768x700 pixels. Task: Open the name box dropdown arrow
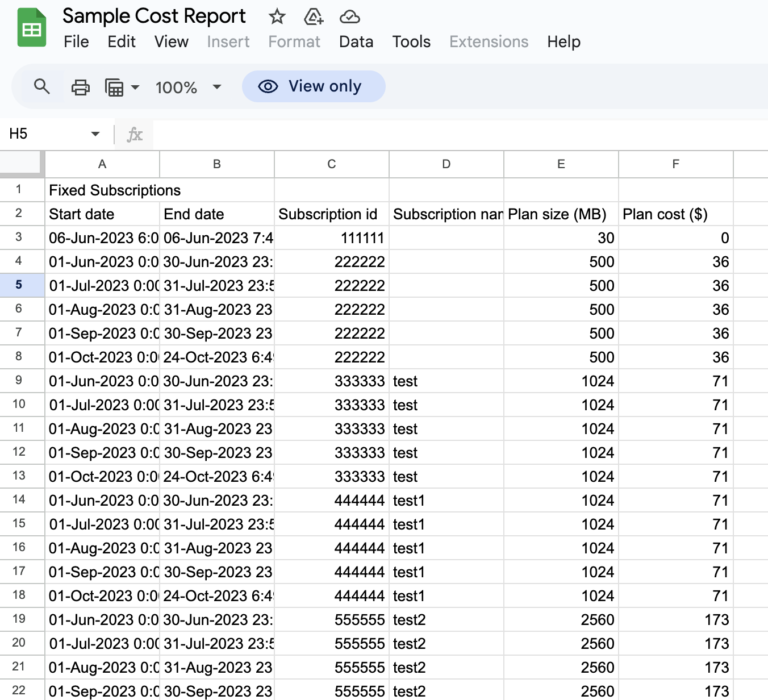[x=95, y=134]
